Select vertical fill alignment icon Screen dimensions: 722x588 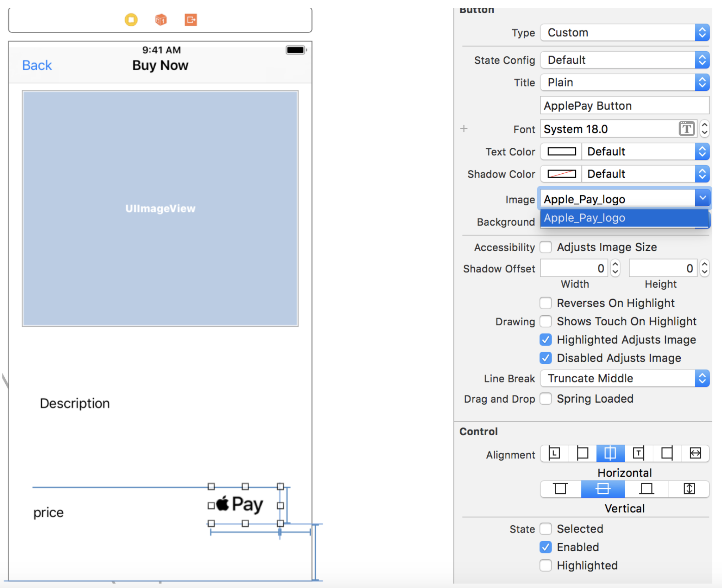coord(689,489)
